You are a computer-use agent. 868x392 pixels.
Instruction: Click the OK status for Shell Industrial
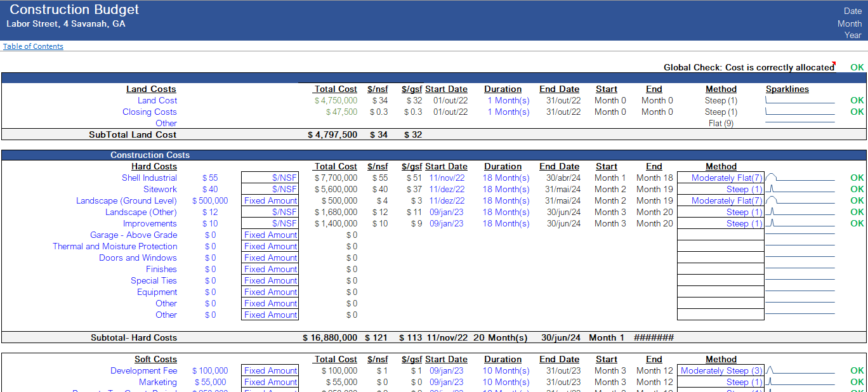click(857, 178)
